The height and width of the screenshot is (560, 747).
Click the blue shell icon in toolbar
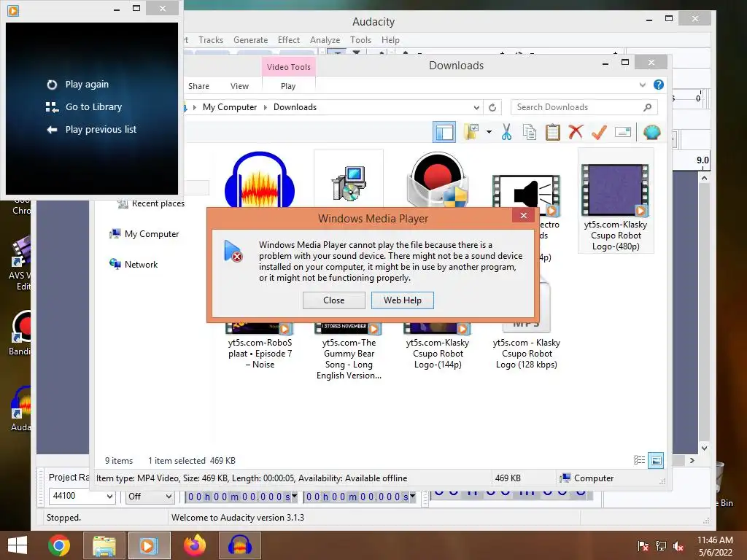tap(651, 132)
